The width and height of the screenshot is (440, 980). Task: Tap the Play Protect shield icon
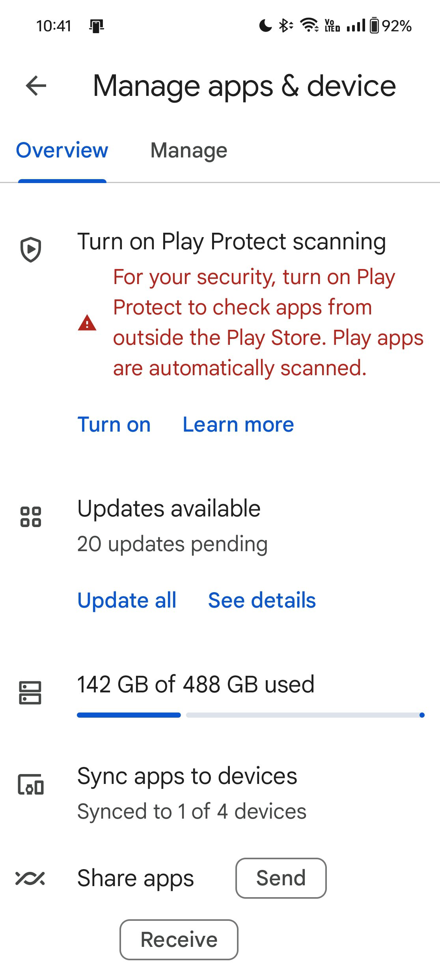tap(31, 249)
